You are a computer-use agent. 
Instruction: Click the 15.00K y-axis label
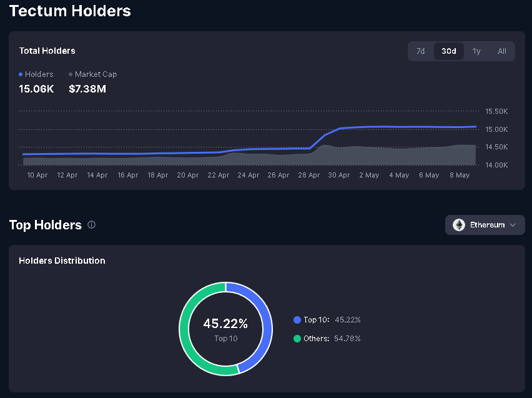click(496, 129)
